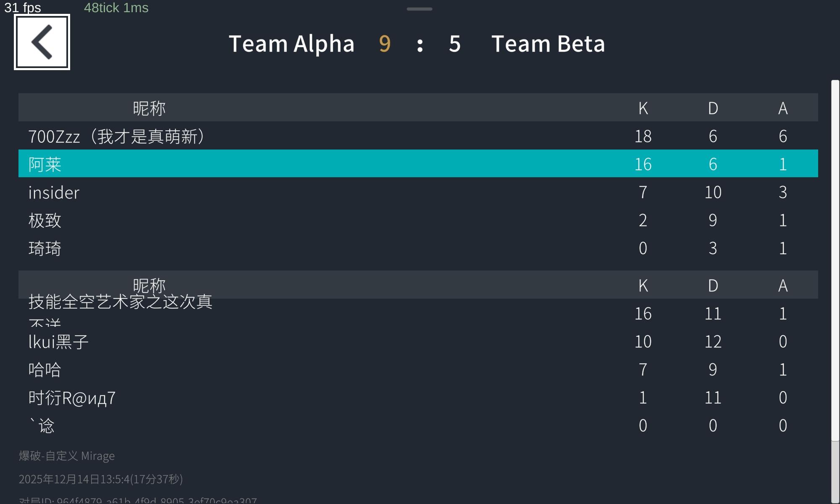Tap the drag handle at top center
Viewport: 840px width, 504px height.
point(419,9)
